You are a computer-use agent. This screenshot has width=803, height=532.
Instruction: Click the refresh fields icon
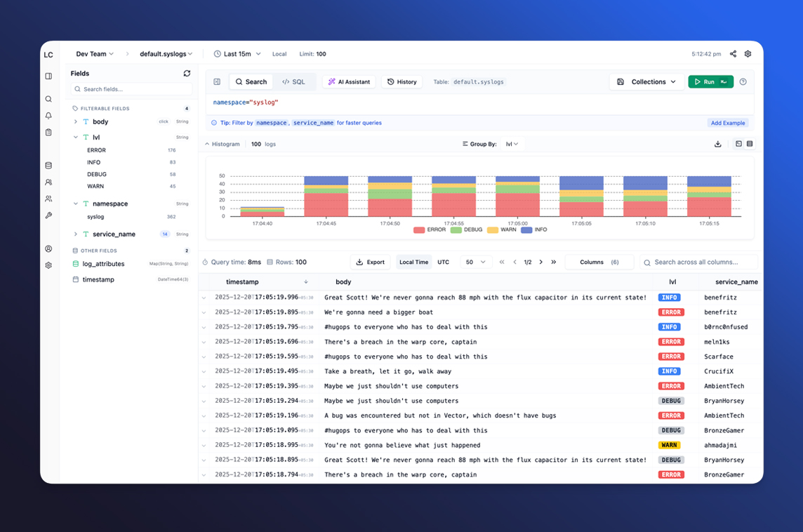click(x=187, y=74)
